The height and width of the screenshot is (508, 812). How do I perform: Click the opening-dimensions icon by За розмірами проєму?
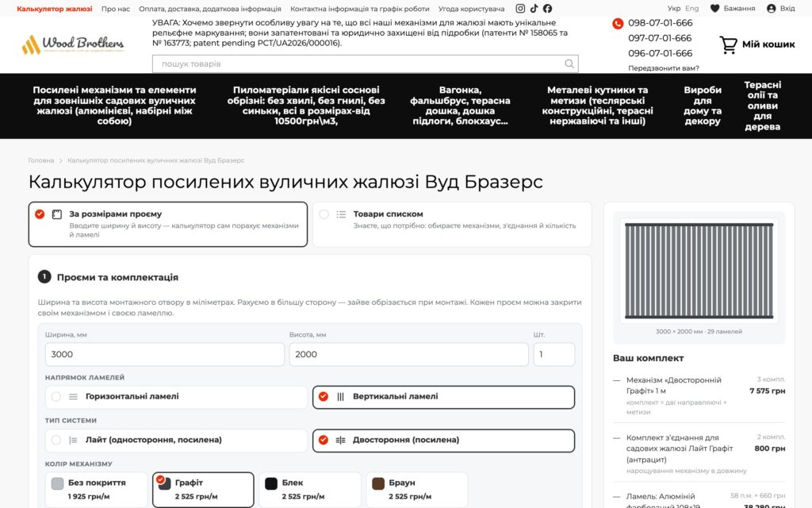[57, 214]
